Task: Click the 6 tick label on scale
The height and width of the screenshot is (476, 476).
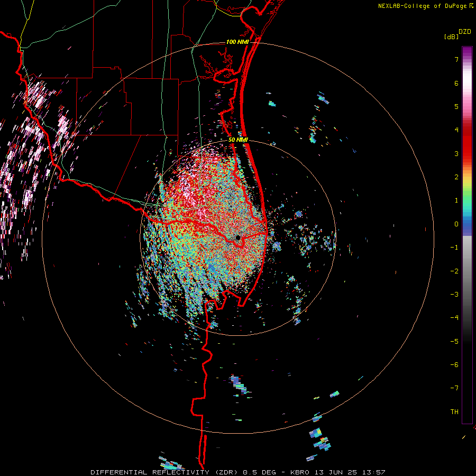Action: 456,83
